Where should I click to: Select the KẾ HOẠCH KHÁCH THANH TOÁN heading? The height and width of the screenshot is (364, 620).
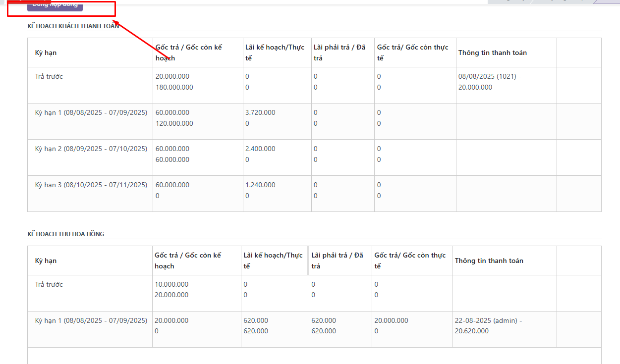(73, 26)
